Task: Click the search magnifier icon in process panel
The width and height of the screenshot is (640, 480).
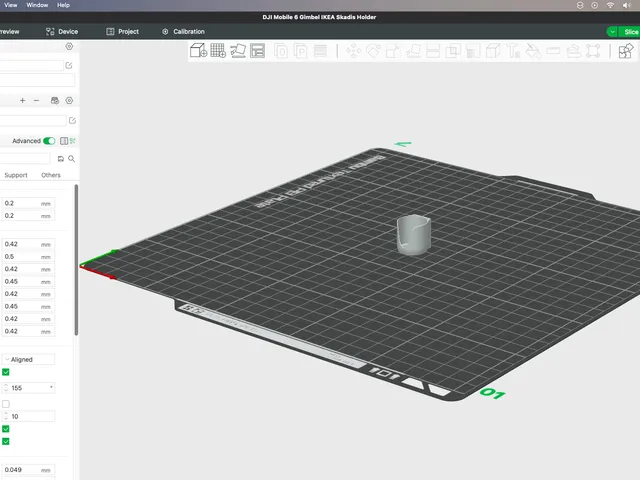Action: point(71,159)
